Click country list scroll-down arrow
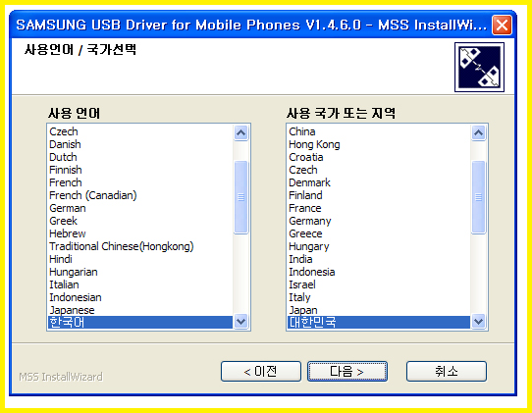 478,321
